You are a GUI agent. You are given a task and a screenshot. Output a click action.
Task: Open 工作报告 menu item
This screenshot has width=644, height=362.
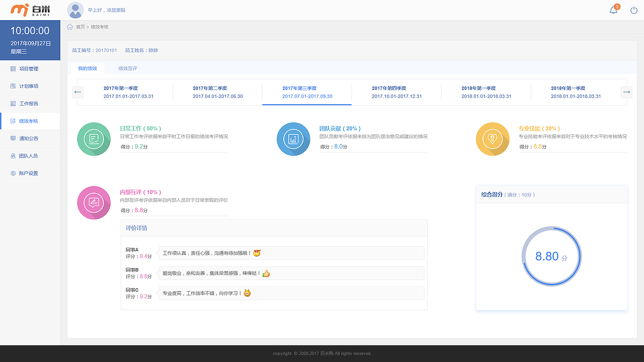(x=30, y=104)
